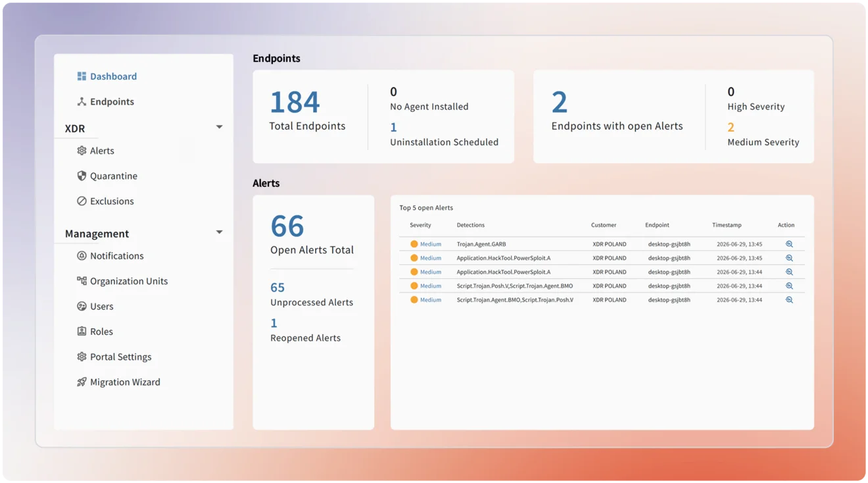Collapse the Management section arrow
The height and width of the screenshot is (483, 868).
(x=219, y=232)
